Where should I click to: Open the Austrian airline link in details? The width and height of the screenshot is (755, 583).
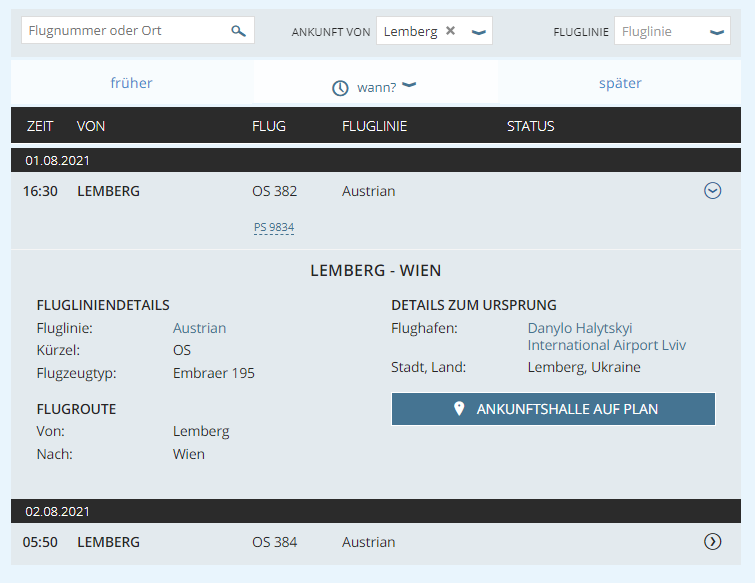(199, 328)
